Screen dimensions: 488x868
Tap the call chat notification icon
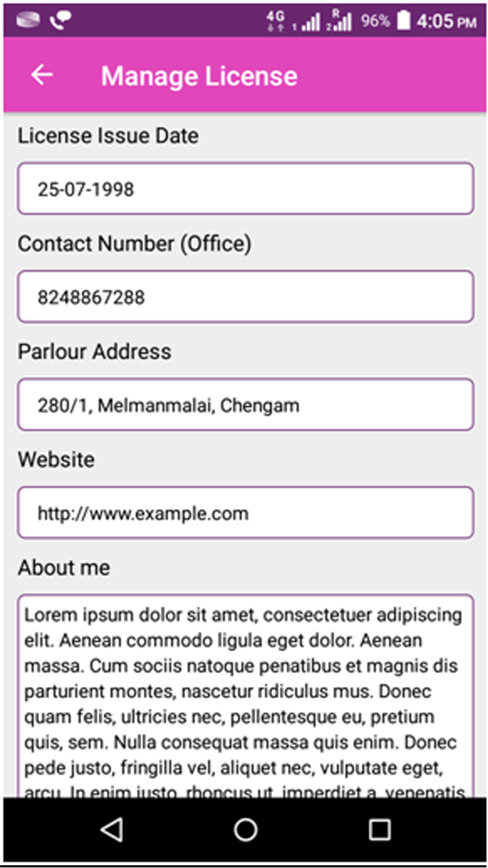60,21
